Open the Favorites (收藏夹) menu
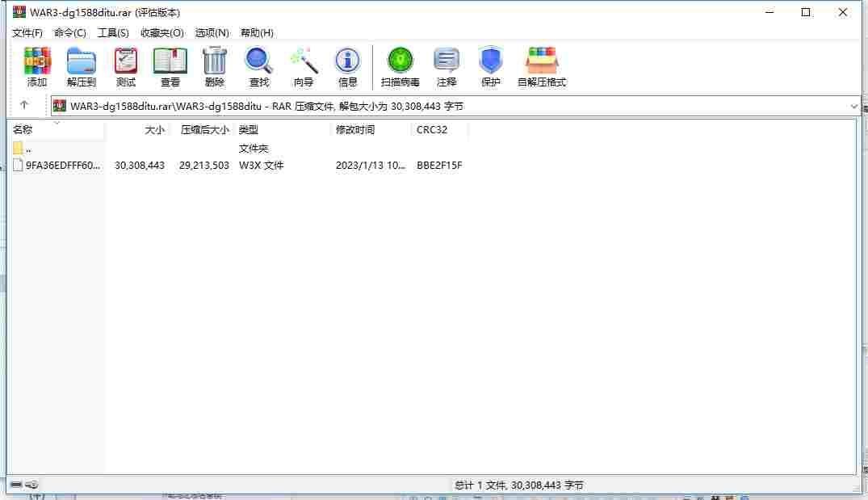The width and height of the screenshot is (868, 500). pos(161,32)
